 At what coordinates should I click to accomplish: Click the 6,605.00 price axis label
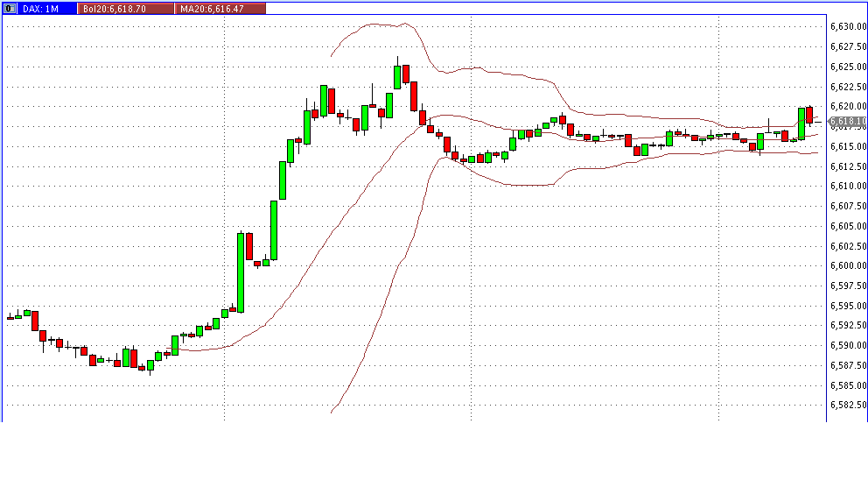coord(848,226)
